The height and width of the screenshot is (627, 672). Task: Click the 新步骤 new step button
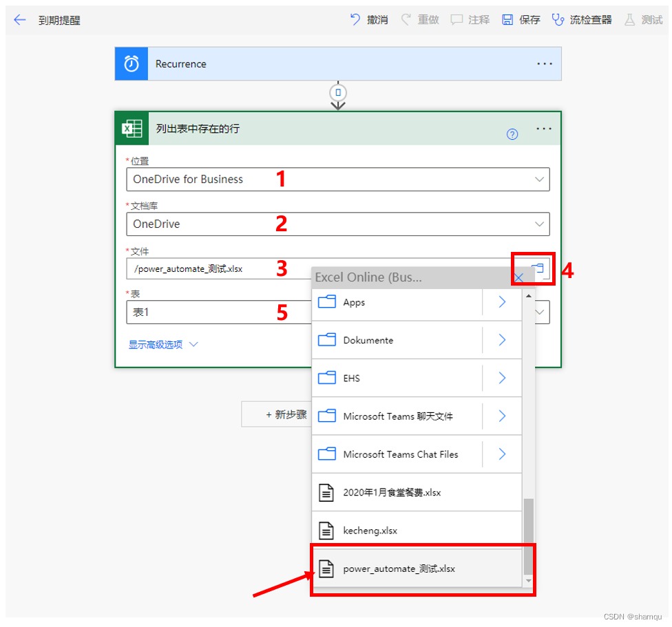pyautogui.click(x=277, y=414)
